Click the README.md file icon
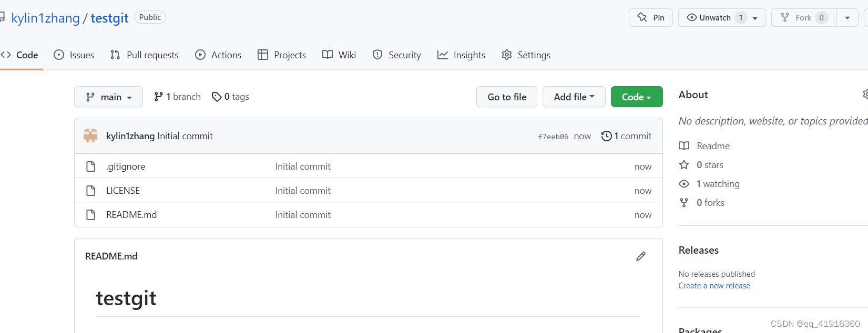 (x=91, y=215)
